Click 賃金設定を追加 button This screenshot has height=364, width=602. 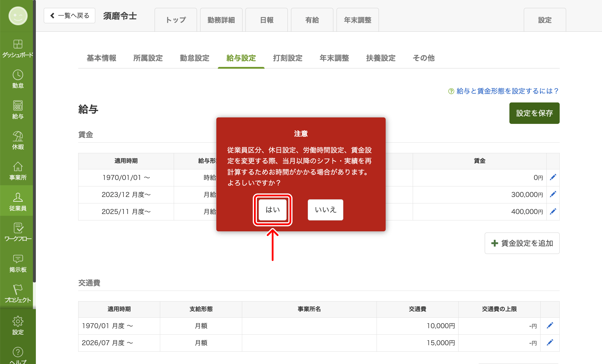tap(522, 243)
